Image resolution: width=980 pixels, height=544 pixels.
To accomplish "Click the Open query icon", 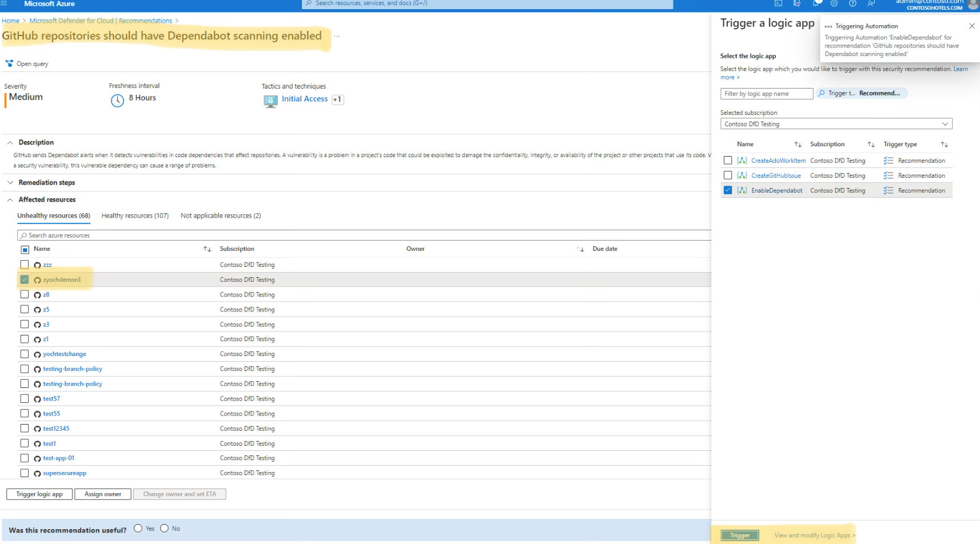I will [x=9, y=63].
